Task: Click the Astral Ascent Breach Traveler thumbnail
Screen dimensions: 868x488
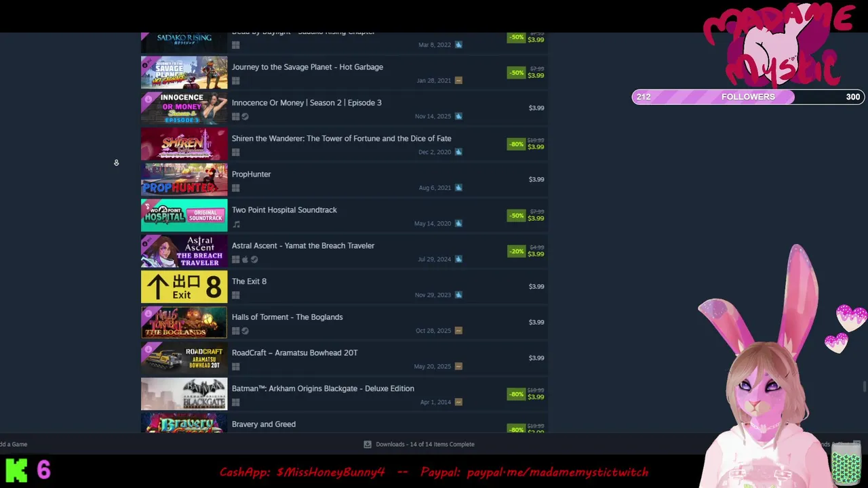Action: (x=184, y=251)
